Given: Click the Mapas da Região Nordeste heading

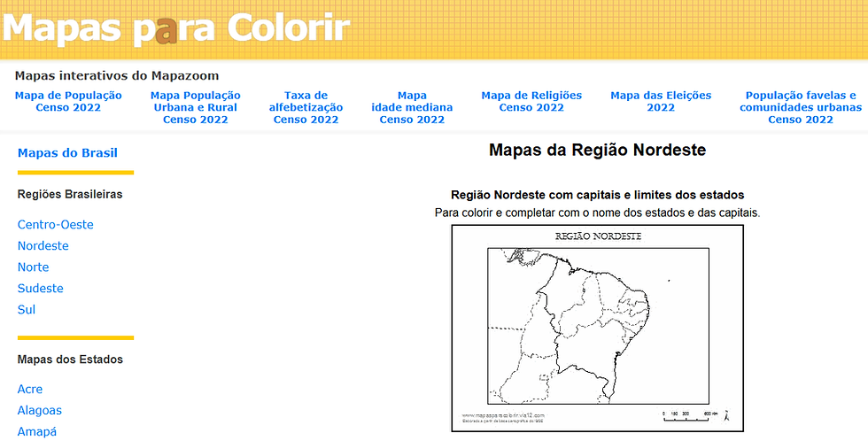Looking at the screenshot, I should (597, 150).
